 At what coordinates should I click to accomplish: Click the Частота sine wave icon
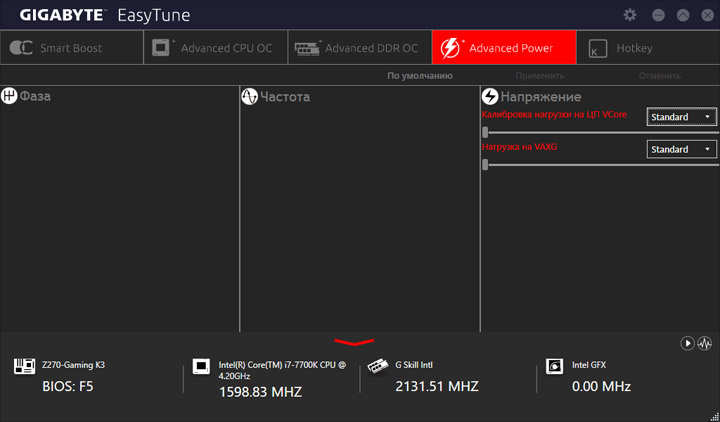[x=249, y=96]
